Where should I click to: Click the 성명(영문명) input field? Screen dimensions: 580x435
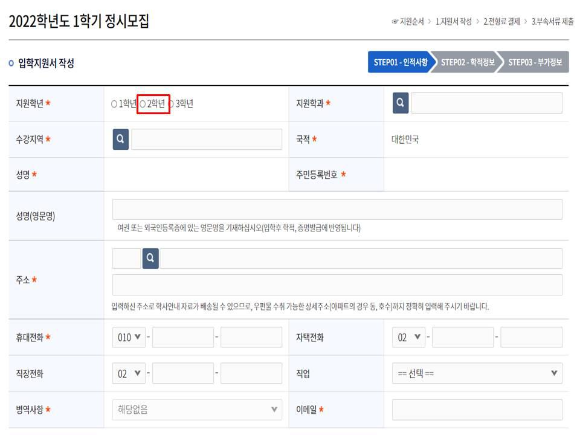tap(337, 209)
